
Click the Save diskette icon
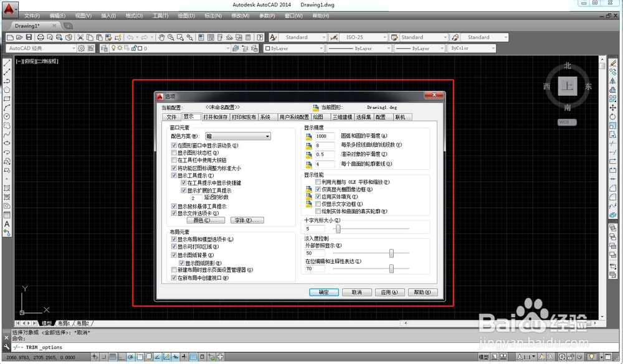click(x=29, y=37)
